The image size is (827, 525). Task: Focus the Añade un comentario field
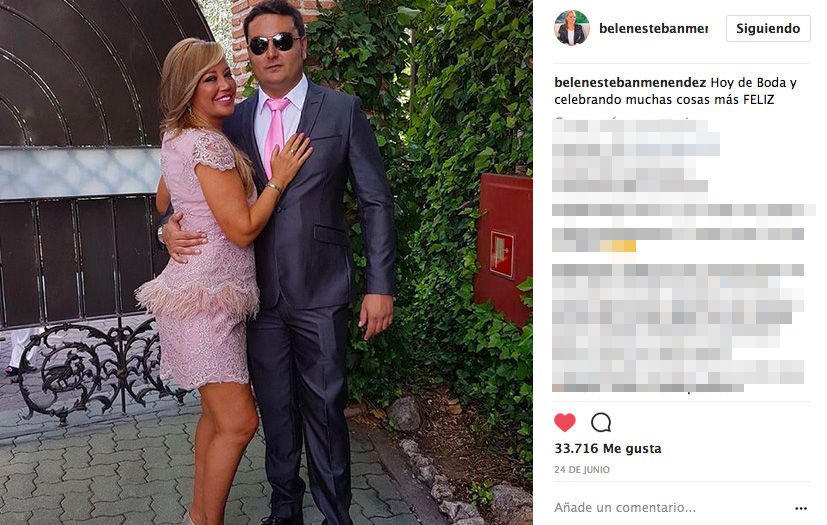click(625, 508)
